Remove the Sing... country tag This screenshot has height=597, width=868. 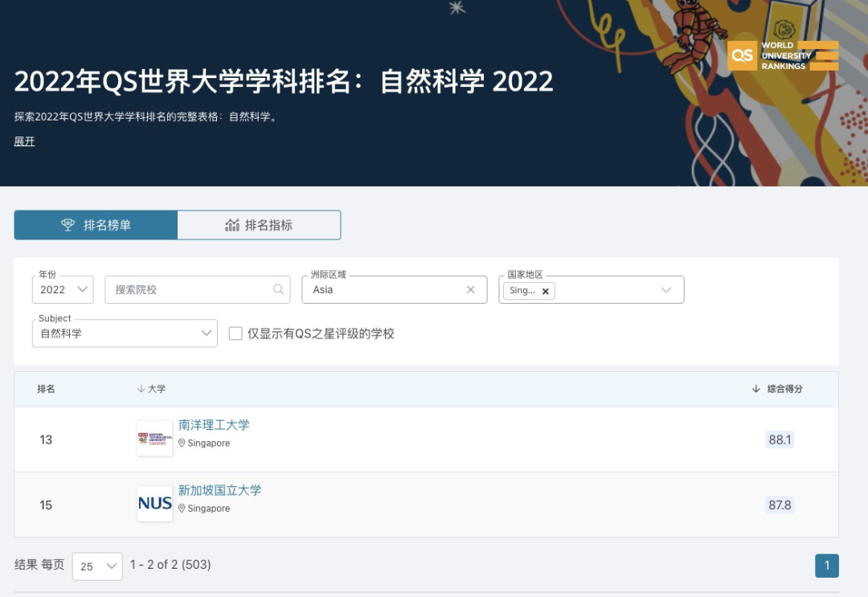(x=545, y=291)
